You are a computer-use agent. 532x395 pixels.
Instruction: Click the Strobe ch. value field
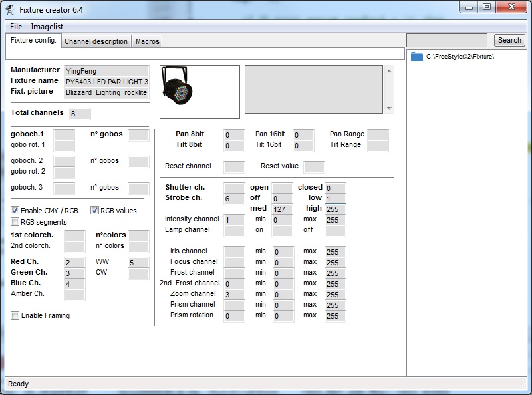point(233,199)
